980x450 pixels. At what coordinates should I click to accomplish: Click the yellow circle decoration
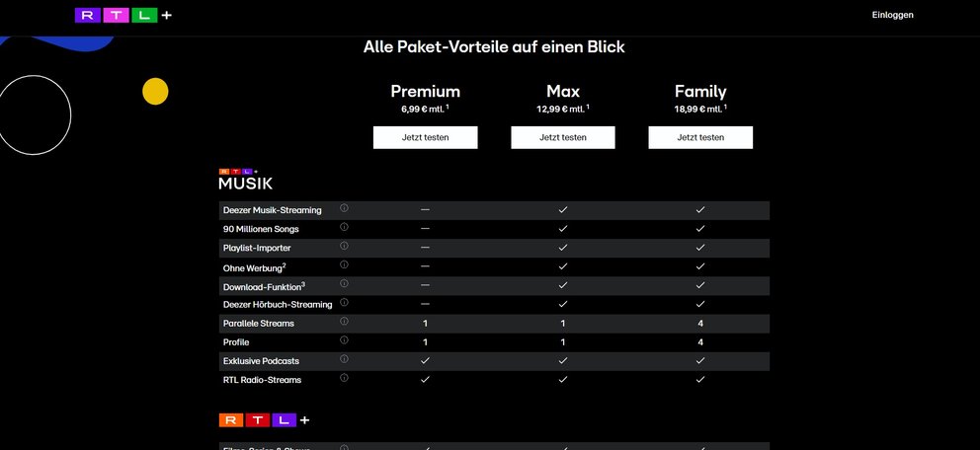tap(155, 91)
